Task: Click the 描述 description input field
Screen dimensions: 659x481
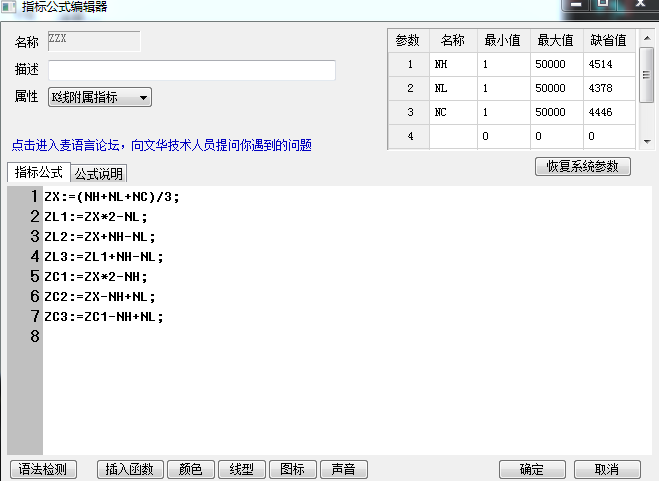Action: pos(191,70)
